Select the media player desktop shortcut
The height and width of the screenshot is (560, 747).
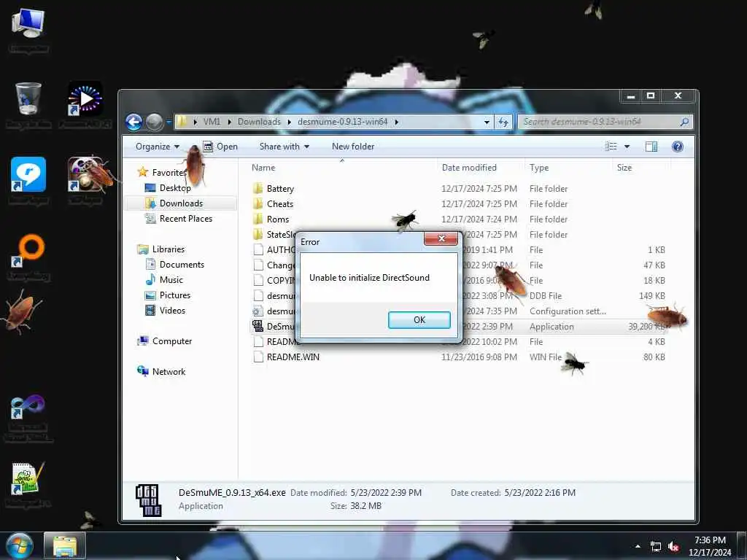coord(85,105)
